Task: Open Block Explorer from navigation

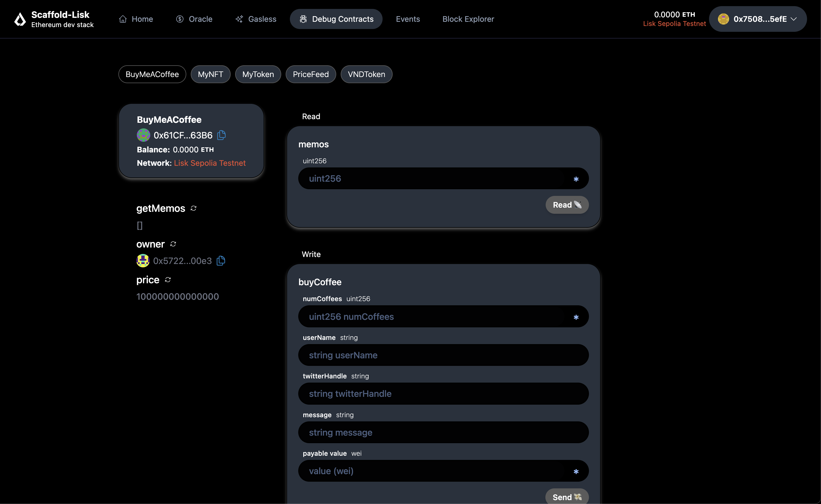Action: tap(468, 19)
